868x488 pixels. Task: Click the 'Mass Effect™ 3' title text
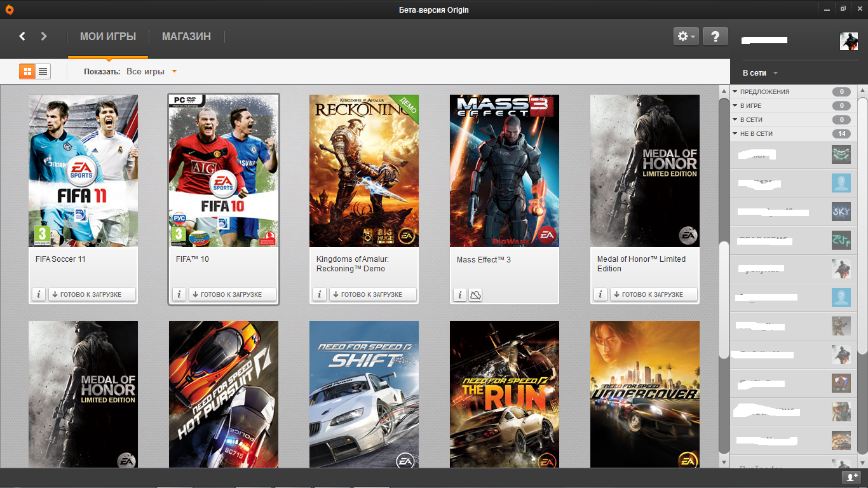[484, 260]
